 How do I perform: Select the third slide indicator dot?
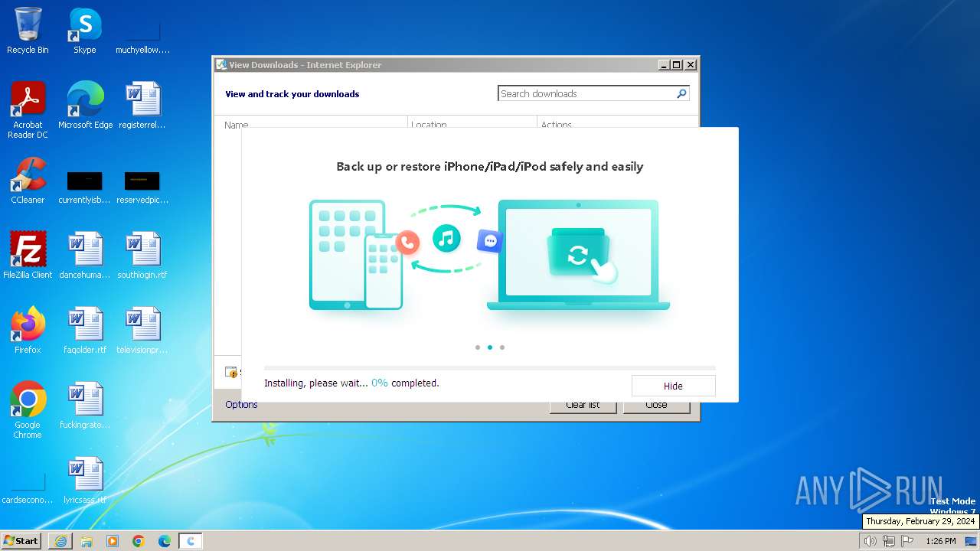pos(502,347)
